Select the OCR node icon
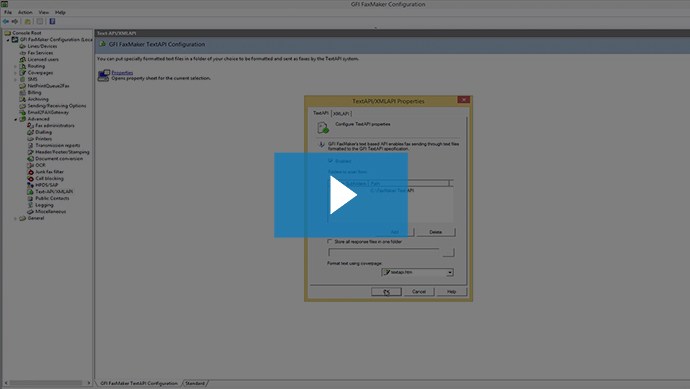 pos(30,165)
